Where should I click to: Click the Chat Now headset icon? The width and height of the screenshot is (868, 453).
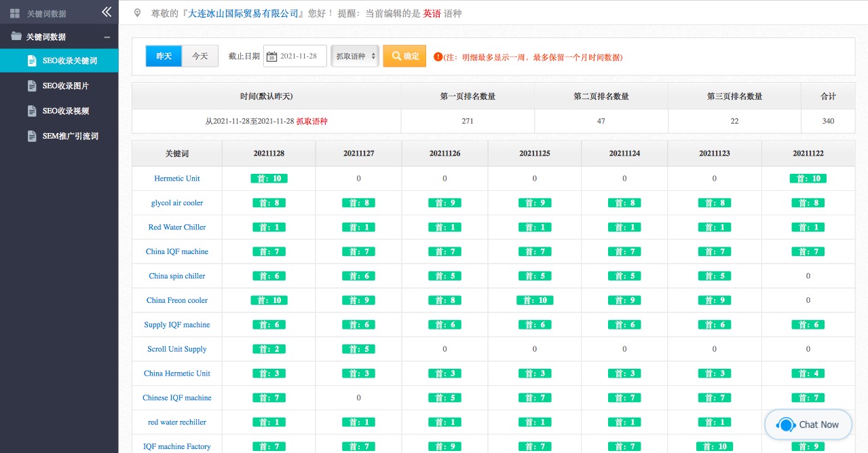[x=786, y=425]
